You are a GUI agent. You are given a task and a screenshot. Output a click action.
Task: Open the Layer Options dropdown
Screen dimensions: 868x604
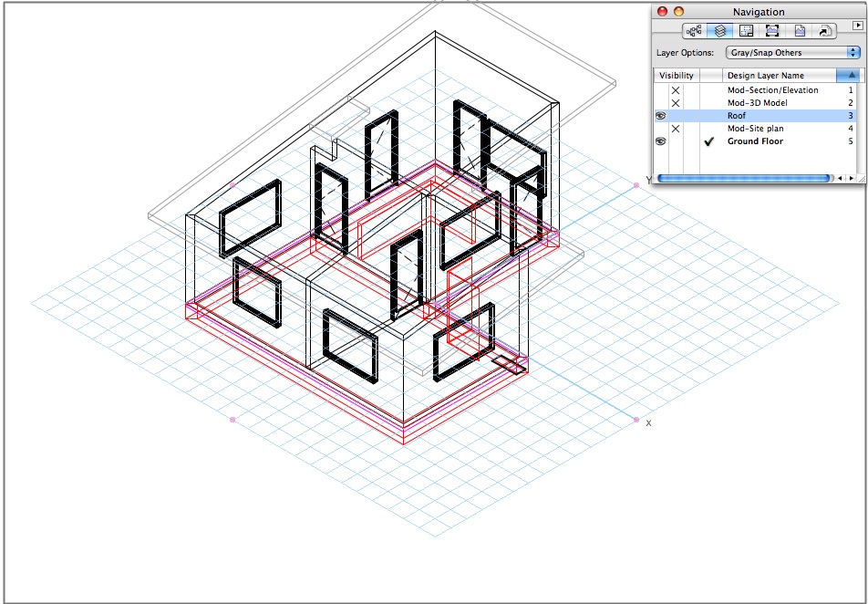point(792,53)
